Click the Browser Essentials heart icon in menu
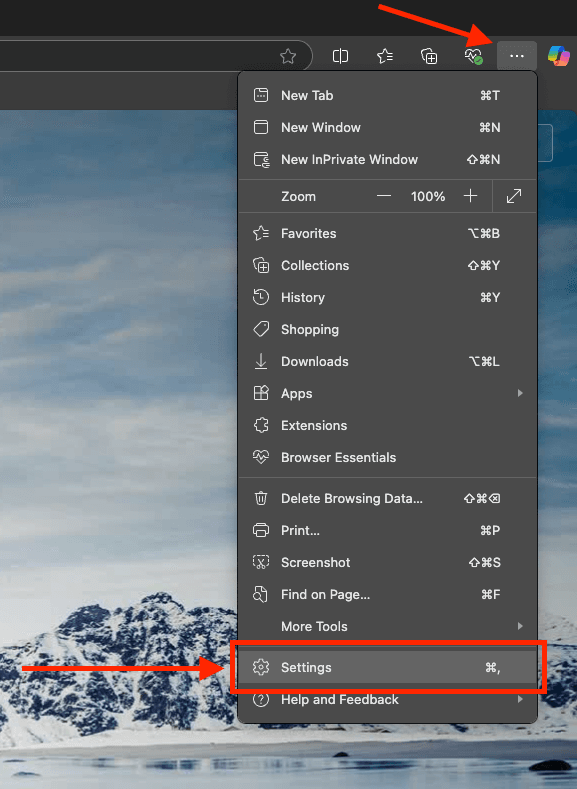 pos(261,457)
